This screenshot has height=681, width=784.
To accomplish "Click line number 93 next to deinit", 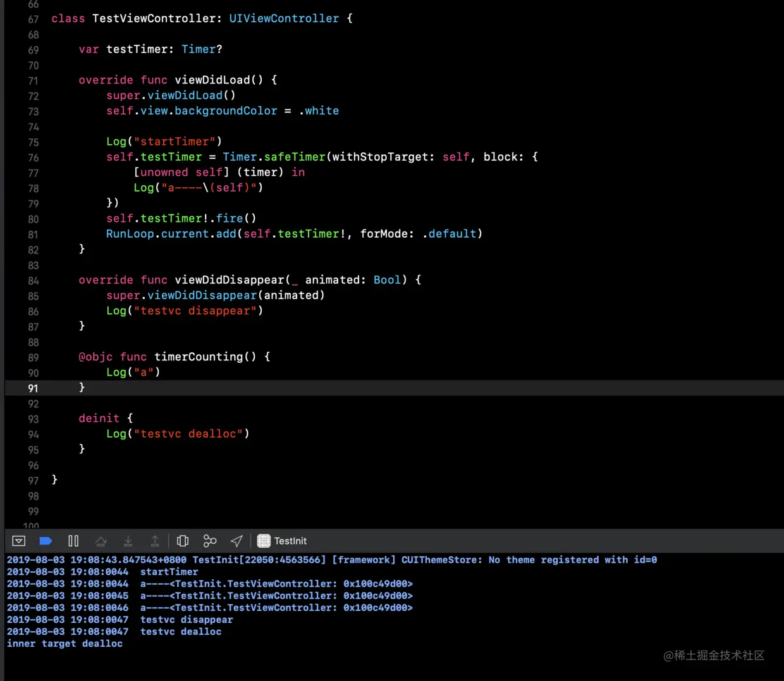I will point(34,419).
